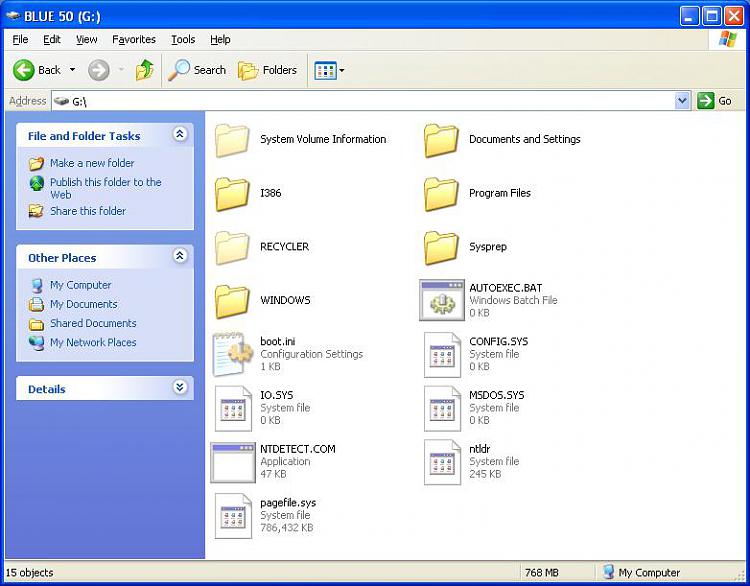Open the View menu
This screenshot has height=586, width=750.
(87, 39)
